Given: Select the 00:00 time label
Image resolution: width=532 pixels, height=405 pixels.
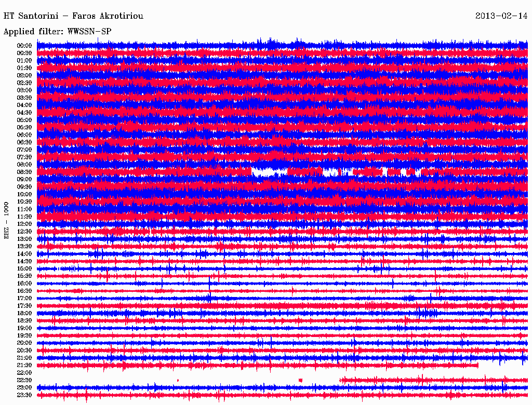Looking at the screenshot, I should [24, 46].
